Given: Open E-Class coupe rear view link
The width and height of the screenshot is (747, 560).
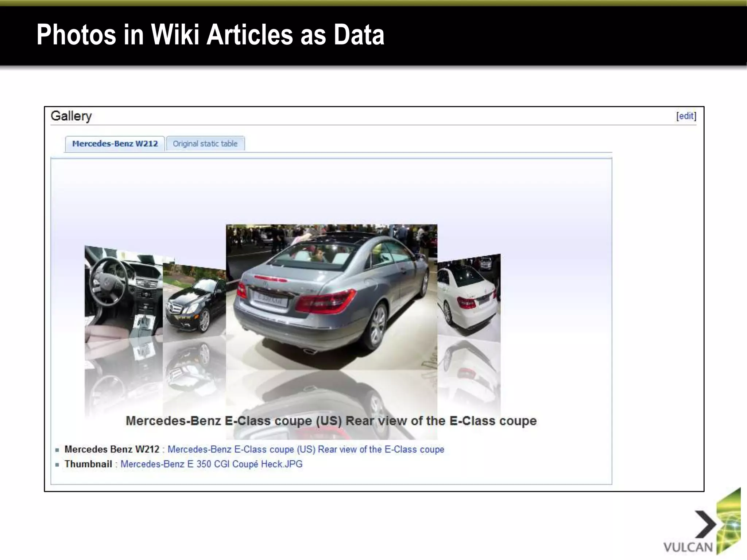Looking at the screenshot, I should click(306, 449).
